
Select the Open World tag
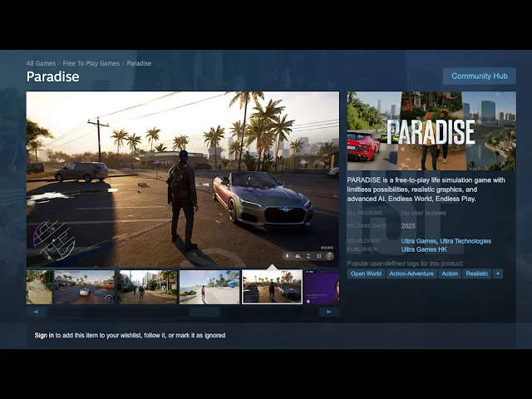tap(366, 273)
